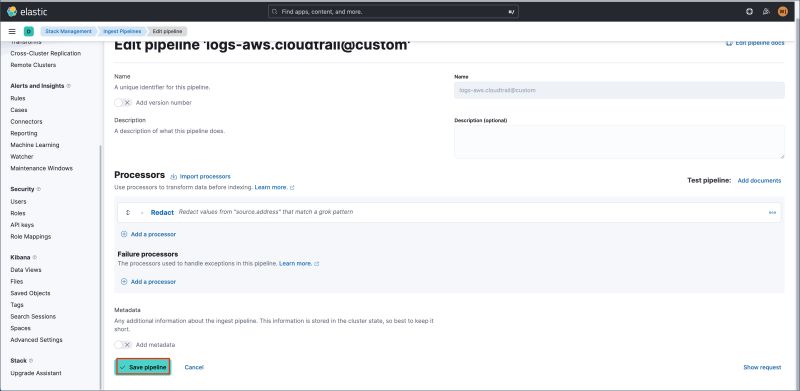800x391 pixels.
Task: Go to Stack Management breadcrumb
Action: (x=68, y=31)
